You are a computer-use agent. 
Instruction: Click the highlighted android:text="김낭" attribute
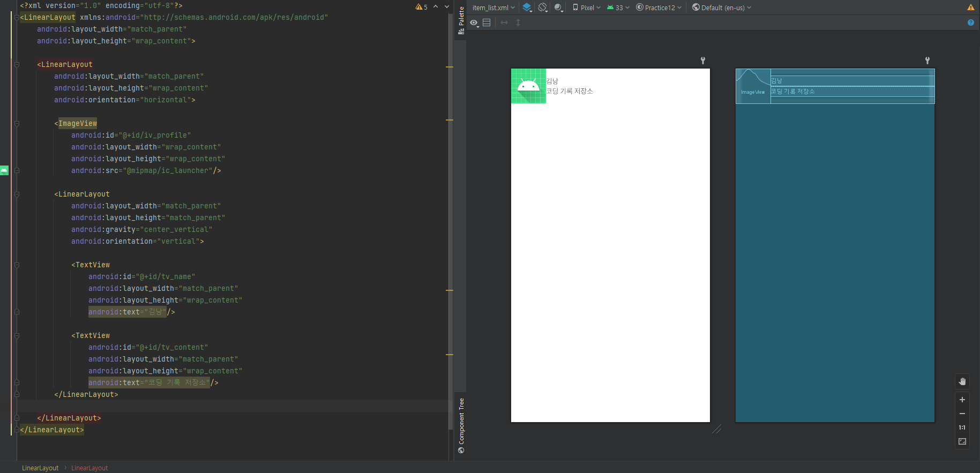tap(128, 312)
